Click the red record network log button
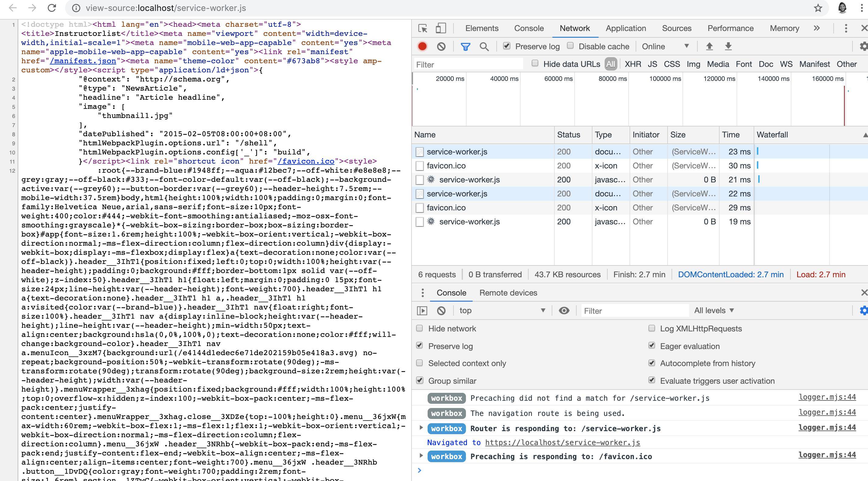Viewport: 868px width, 481px height. (422, 46)
